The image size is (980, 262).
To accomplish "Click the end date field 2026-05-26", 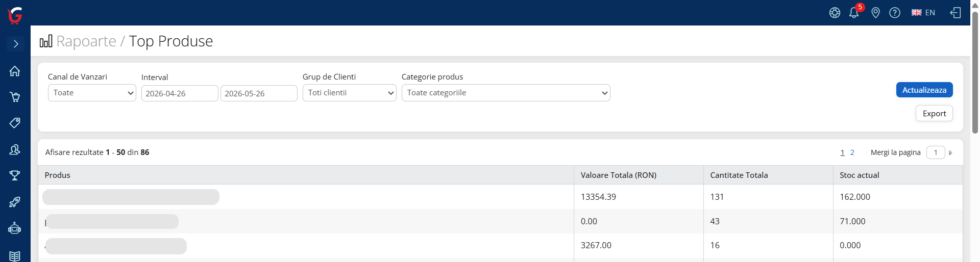I will (x=259, y=93).
